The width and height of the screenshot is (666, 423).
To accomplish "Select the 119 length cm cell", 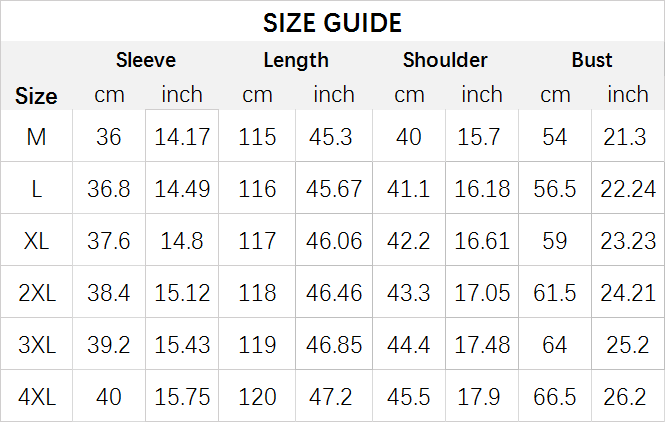I will pyautogui.click(x=257, y=344).
